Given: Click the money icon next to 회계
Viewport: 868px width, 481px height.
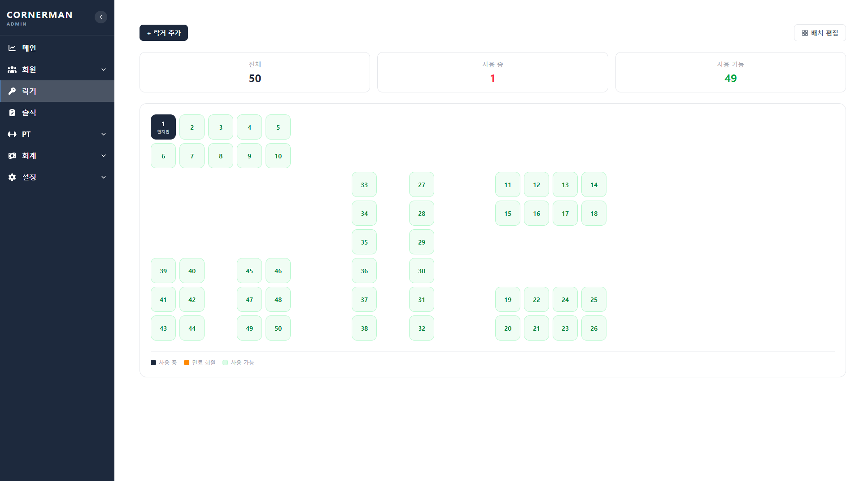Looking at the screenshot, I should click(12, 156).
